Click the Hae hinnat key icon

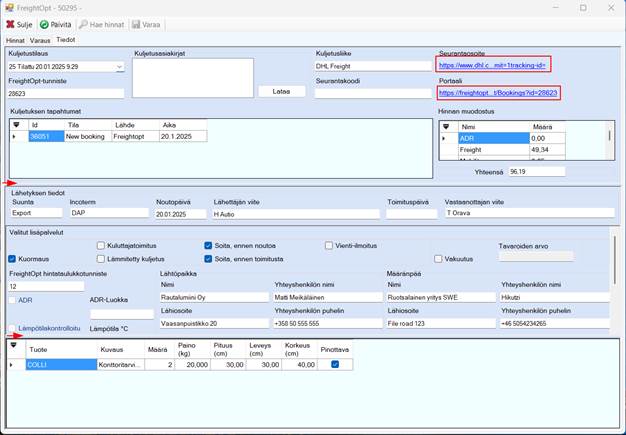tap(85, 24)
